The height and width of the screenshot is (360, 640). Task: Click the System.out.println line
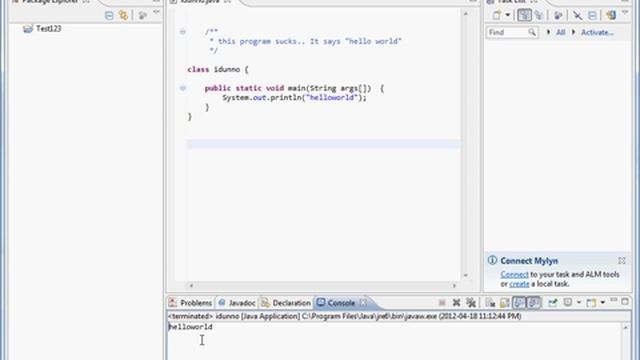point(294,98)
